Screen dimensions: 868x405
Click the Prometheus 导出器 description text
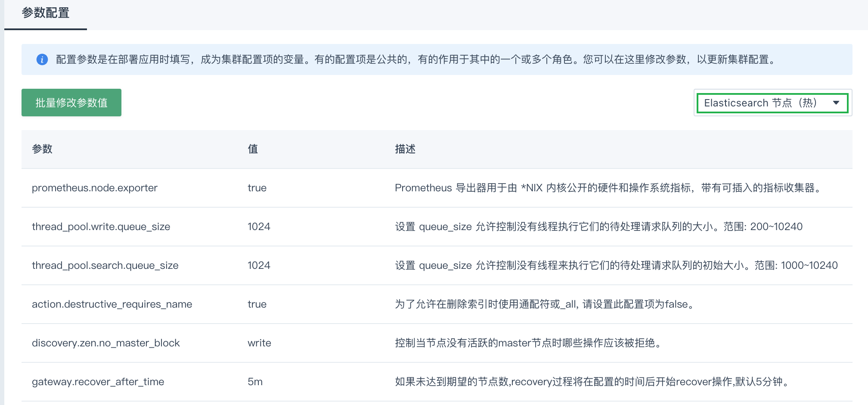coord(609,188)
